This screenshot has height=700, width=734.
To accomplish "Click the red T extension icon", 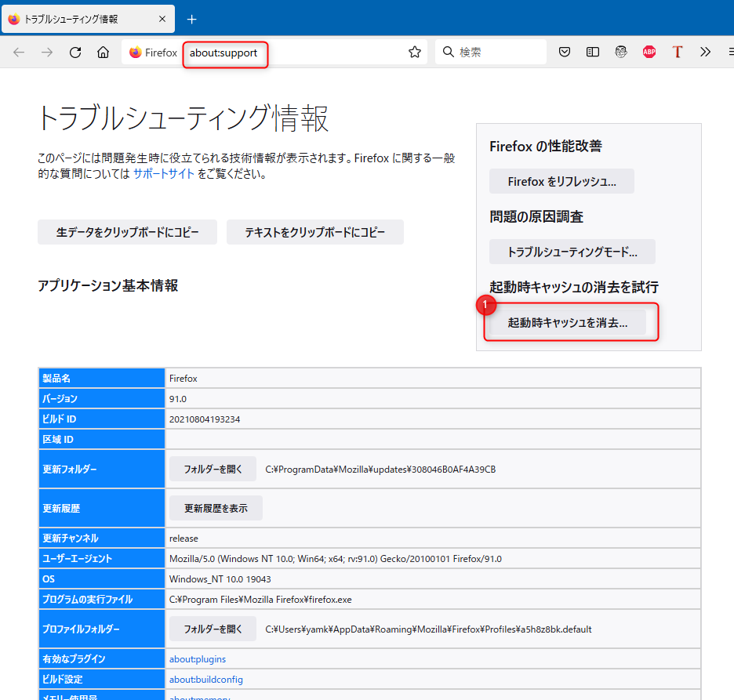I will click(678, 53).
